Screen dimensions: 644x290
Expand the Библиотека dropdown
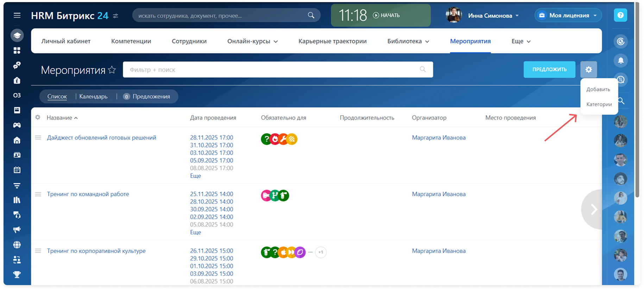pos(408,41)
